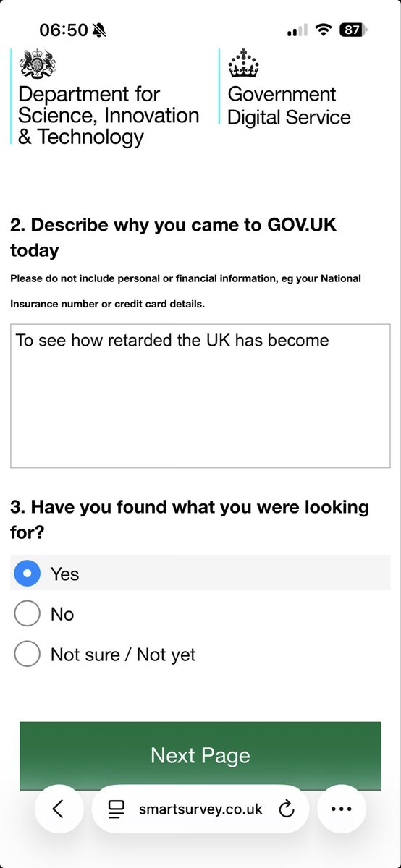The width and height of the screenshot is (401, 868).
Task: Open the three-dot more options menu
Action: click(x=341, y=809)
